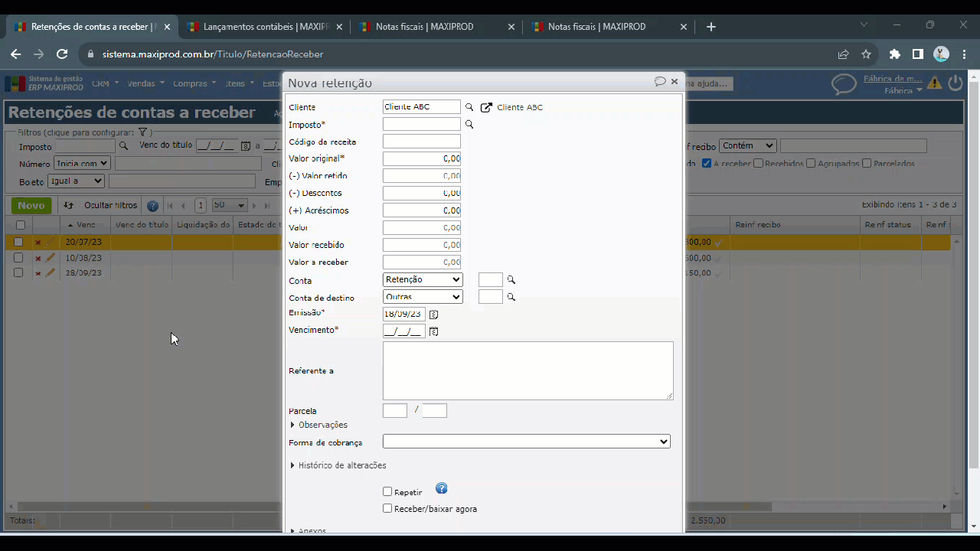This screenshot has width=980, height=551.
Task: Click the green Novo button
Action: (x=31, y=205)
